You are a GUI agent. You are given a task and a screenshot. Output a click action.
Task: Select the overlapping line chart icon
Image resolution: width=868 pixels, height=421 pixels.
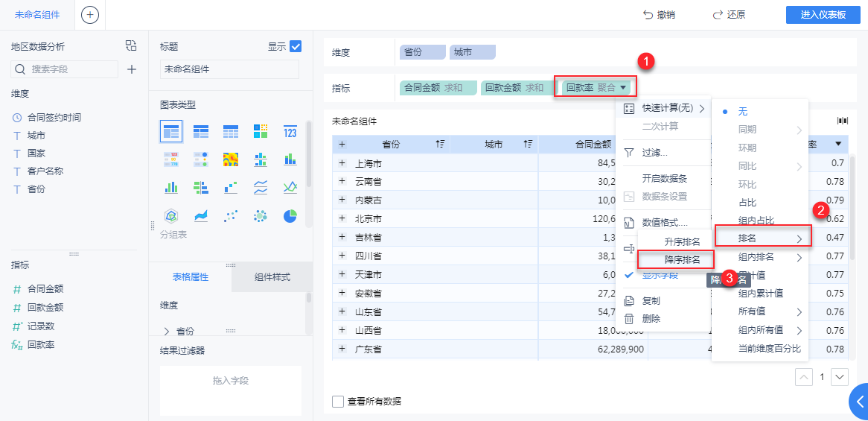click(x=290, y=187)
